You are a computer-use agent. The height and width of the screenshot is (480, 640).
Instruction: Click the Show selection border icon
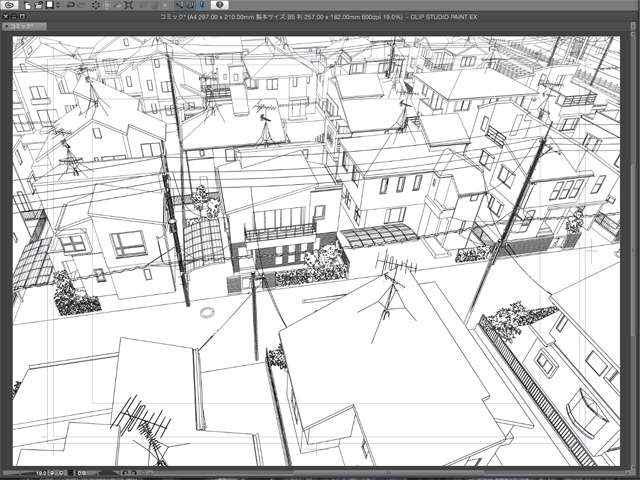[x=165, y=5]
